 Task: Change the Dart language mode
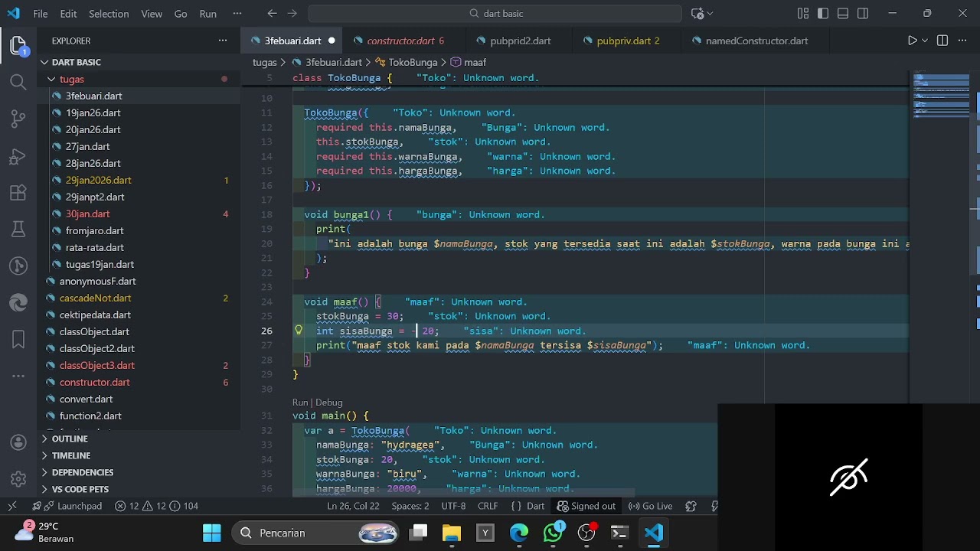535,506
